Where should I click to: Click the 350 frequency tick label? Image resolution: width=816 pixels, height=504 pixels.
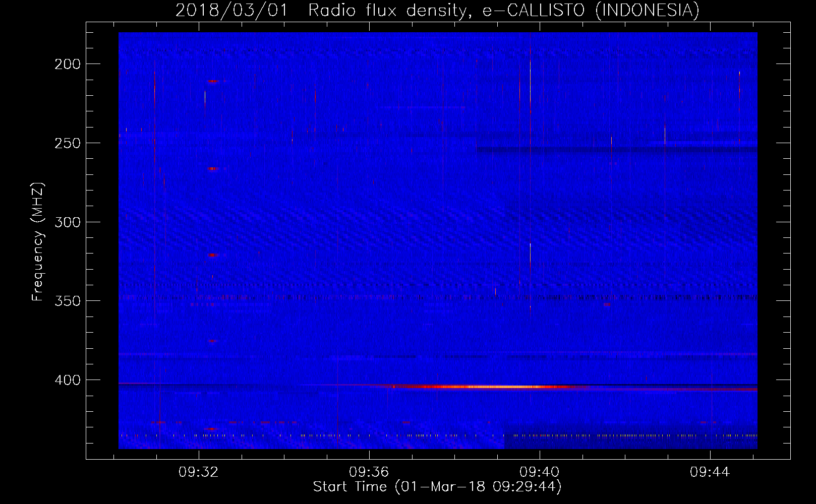[x=68, y=301]
